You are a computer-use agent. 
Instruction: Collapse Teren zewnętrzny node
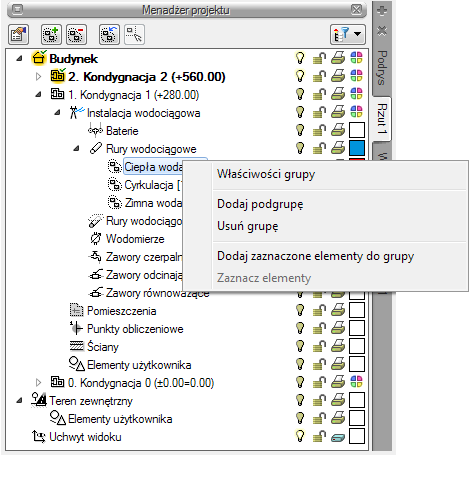pyautogui.click(x=19, y=401)
